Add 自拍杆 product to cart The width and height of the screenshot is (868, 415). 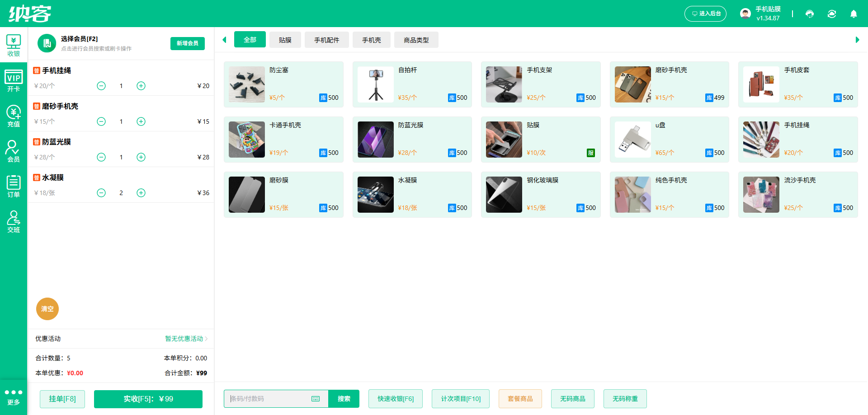(x=412, y=84)
